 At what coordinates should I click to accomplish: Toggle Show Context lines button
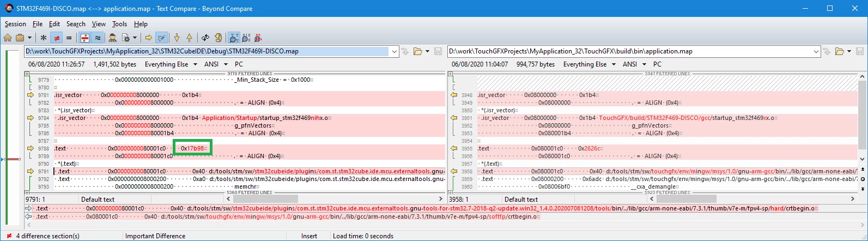[84, 38]
